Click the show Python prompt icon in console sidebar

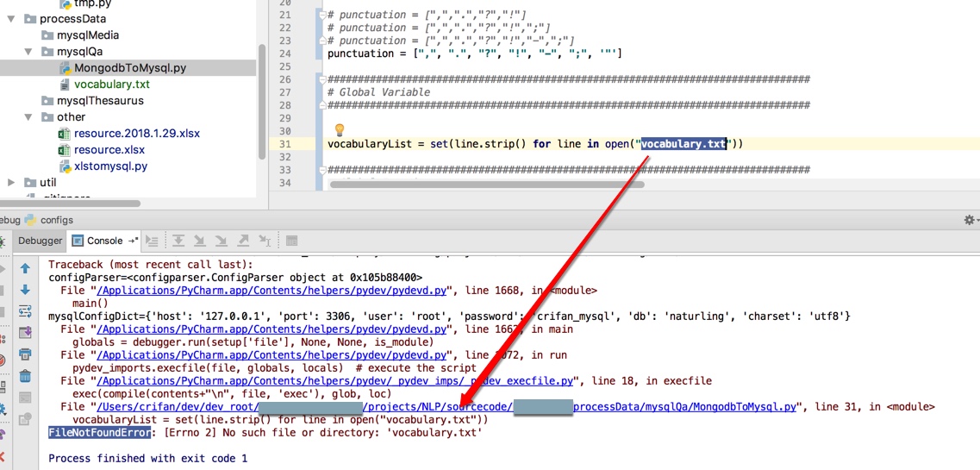pyautogui.click(x=25, y=398)
